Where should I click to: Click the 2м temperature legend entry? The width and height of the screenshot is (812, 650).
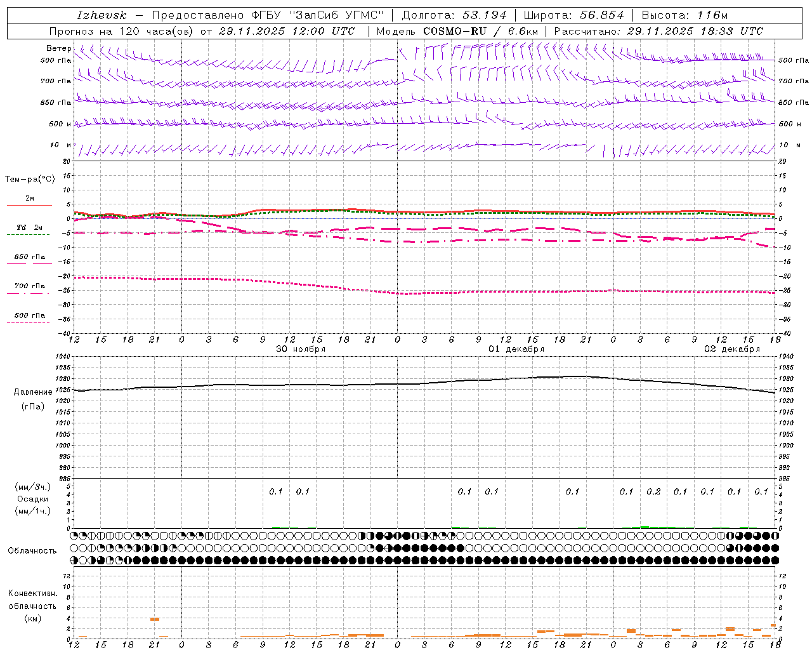point(30,198)
